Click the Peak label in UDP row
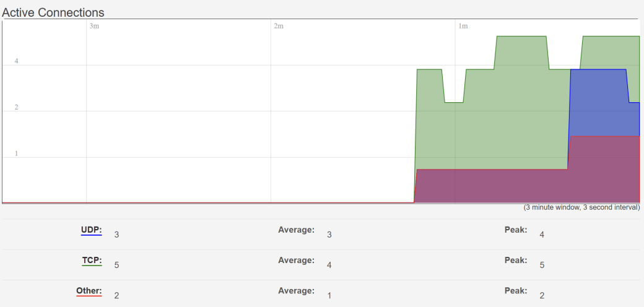Screen dimensions: 644x307 click(x=516, y=230)
